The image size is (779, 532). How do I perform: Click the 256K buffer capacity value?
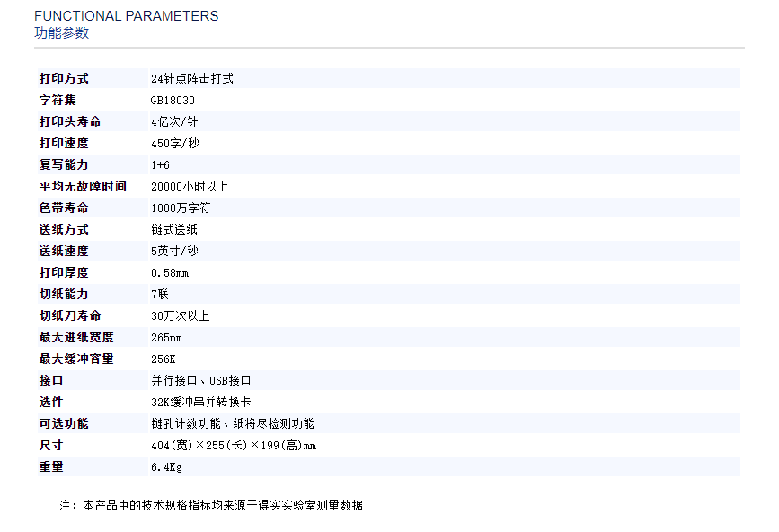[164, 359]
